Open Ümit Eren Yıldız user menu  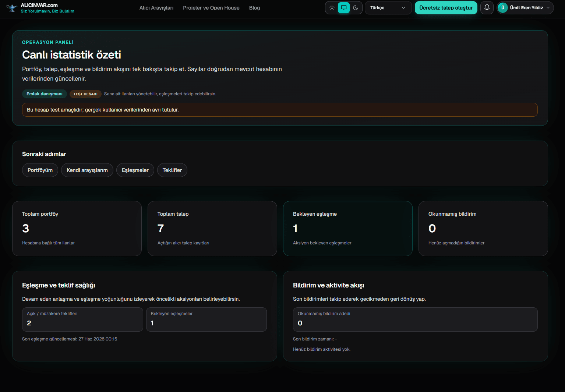coord(525,8)
